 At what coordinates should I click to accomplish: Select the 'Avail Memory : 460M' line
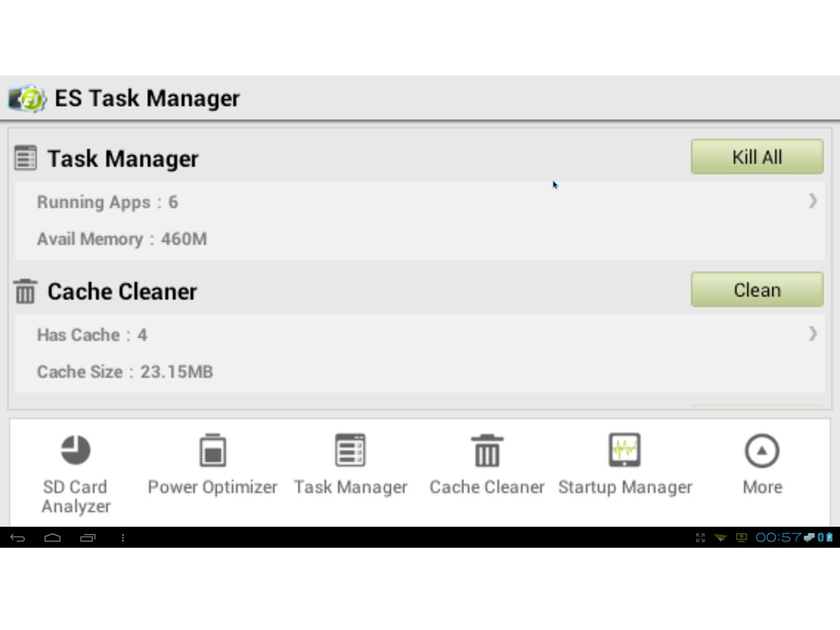click(x=121, y=239)
